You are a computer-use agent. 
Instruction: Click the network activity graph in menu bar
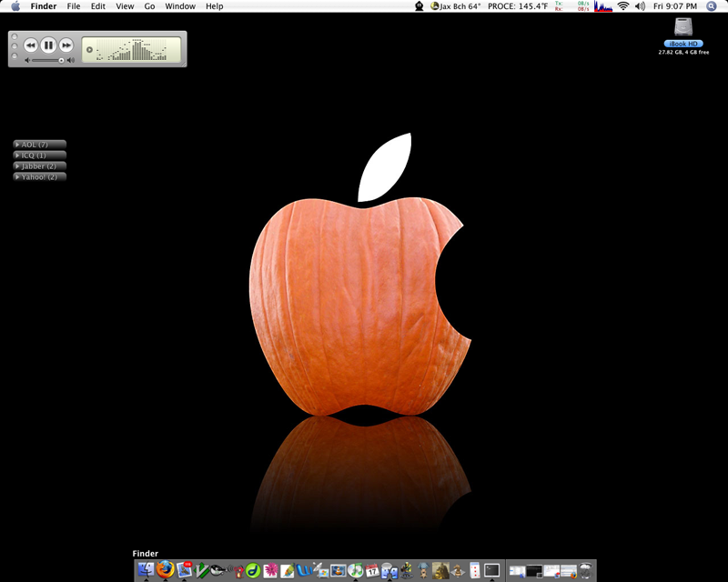click(x=603, y=6)
